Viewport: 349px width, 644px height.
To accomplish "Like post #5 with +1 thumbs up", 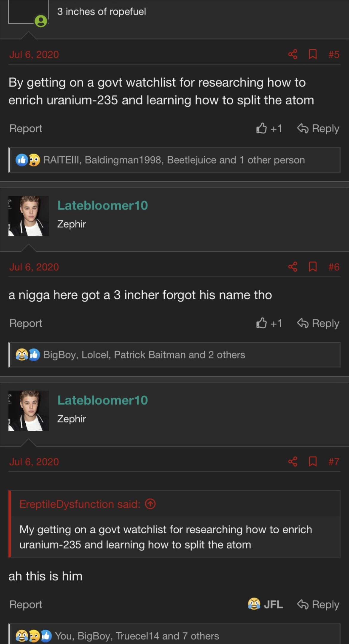I will pos(269,128).
